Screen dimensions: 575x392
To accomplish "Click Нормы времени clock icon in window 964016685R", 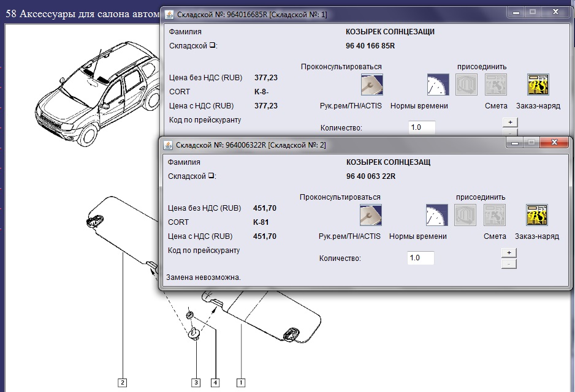I will (438, 85).
